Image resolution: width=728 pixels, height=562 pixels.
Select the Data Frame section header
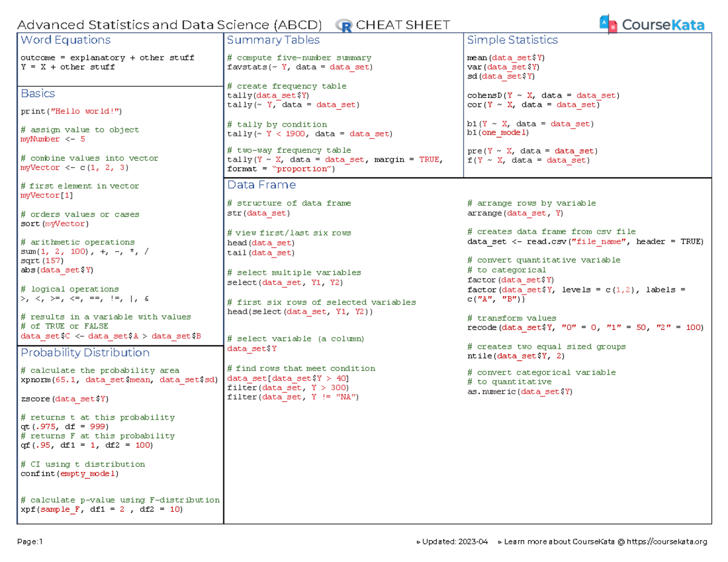[x=262, y=185]
